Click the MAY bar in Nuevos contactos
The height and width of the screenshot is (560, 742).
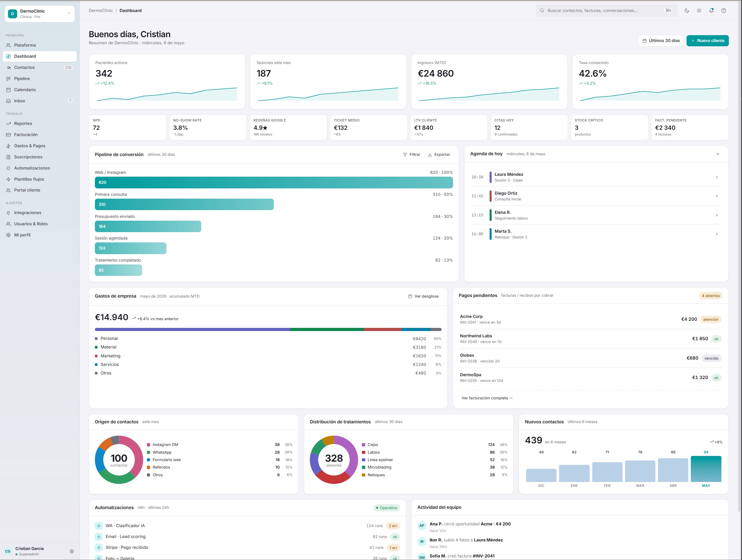coord(706,469)
